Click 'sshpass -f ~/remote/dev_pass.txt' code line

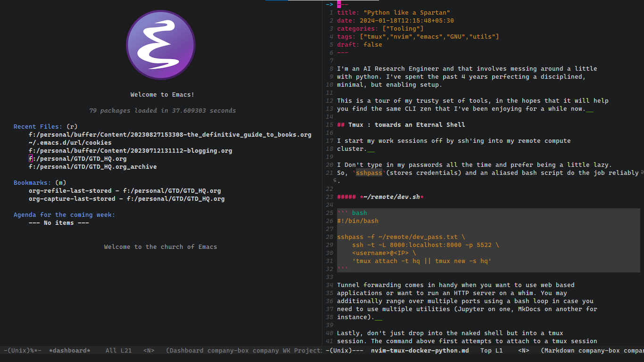click(x=401, y=237)
